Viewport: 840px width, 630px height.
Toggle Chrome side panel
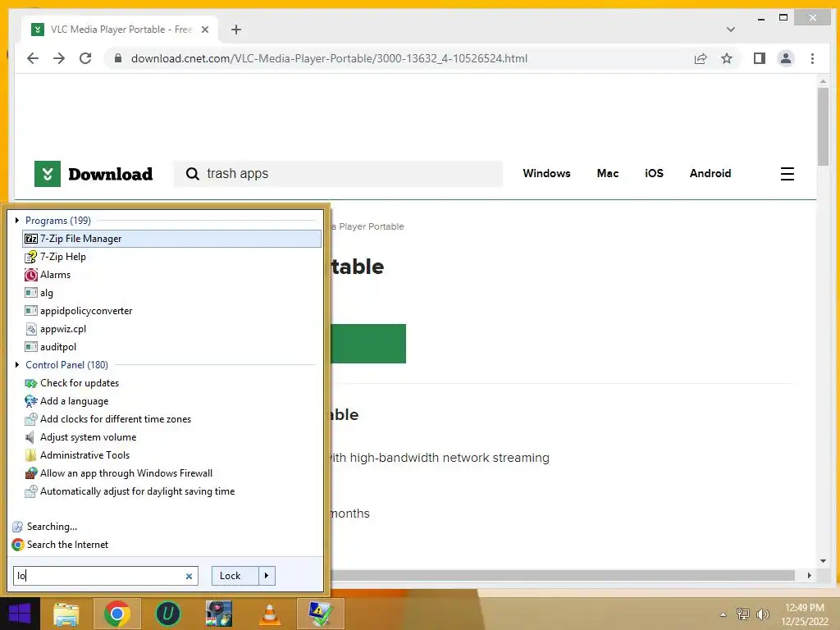[x=759, y=58]
